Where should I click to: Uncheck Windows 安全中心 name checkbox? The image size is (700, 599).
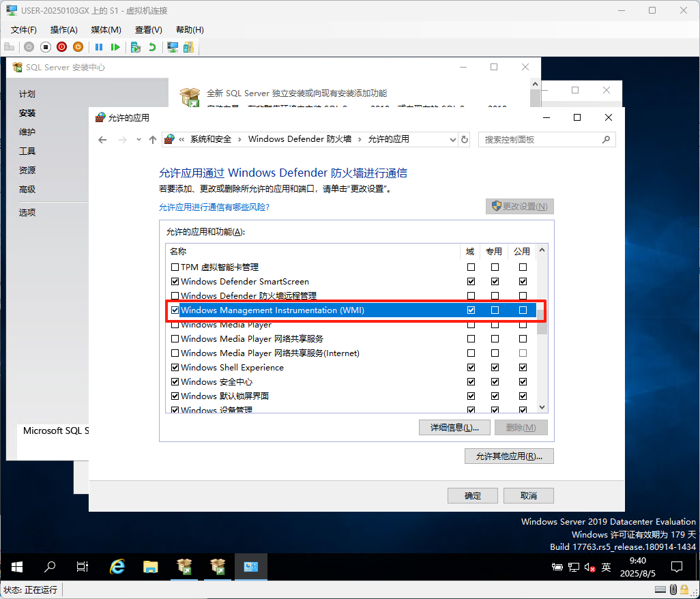(x=175, y=381)
